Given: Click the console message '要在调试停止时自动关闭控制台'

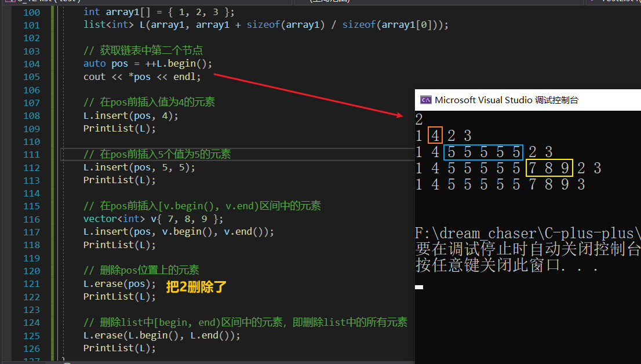Looking at the screenshot, I should click(x=528, y=249).
